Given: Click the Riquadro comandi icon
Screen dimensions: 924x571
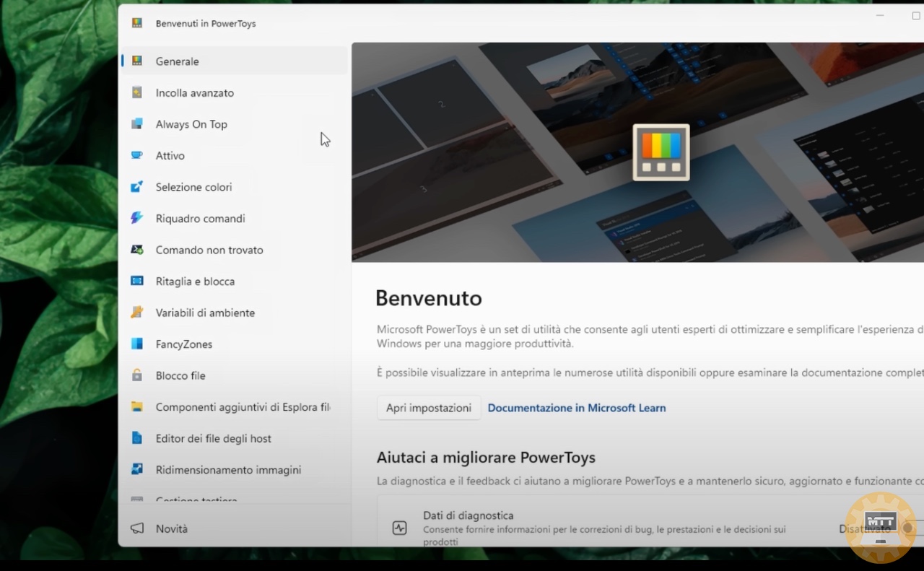Looking at the screenshot, I should 137,218.
